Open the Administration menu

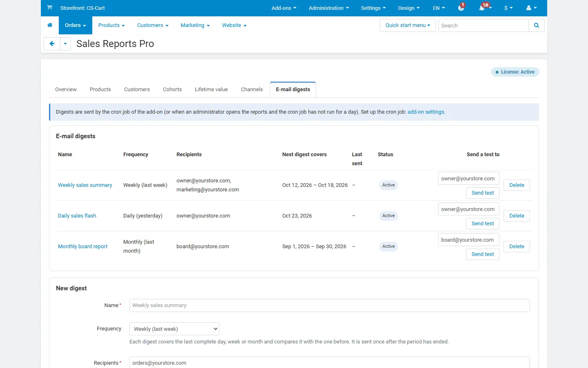329,8
